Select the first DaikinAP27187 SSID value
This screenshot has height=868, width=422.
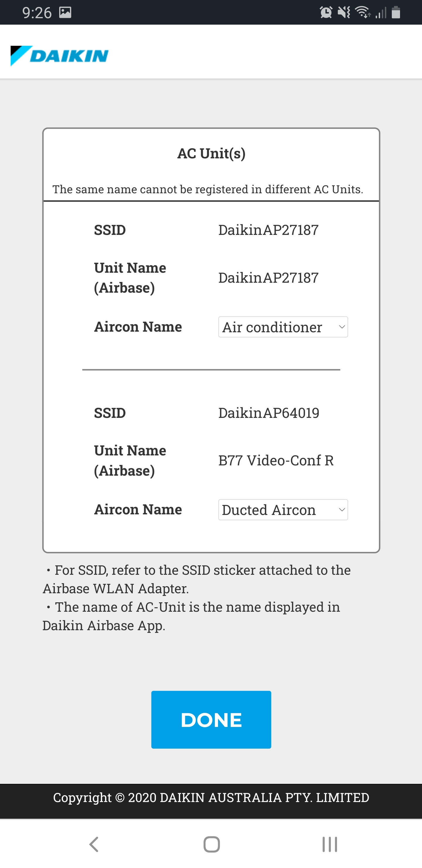[x=268, y=230]
